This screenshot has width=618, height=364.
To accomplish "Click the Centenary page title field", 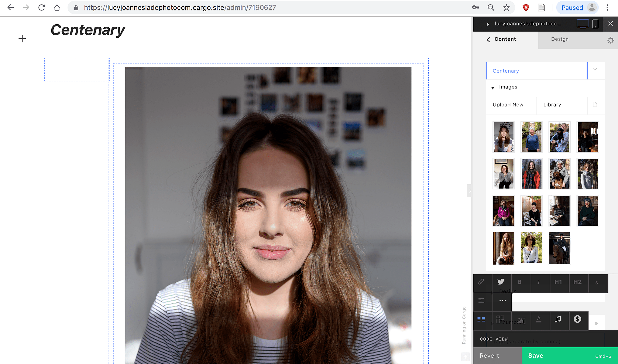I will (x=537, y=71).
